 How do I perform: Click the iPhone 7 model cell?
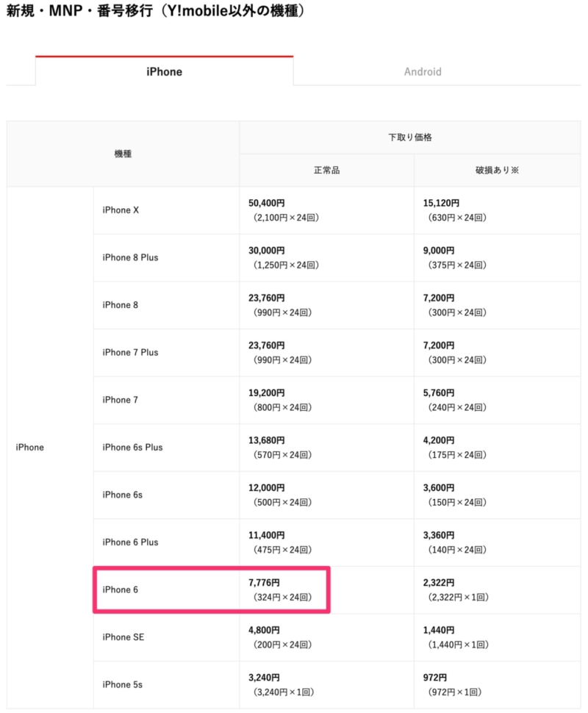click(166, 400)
